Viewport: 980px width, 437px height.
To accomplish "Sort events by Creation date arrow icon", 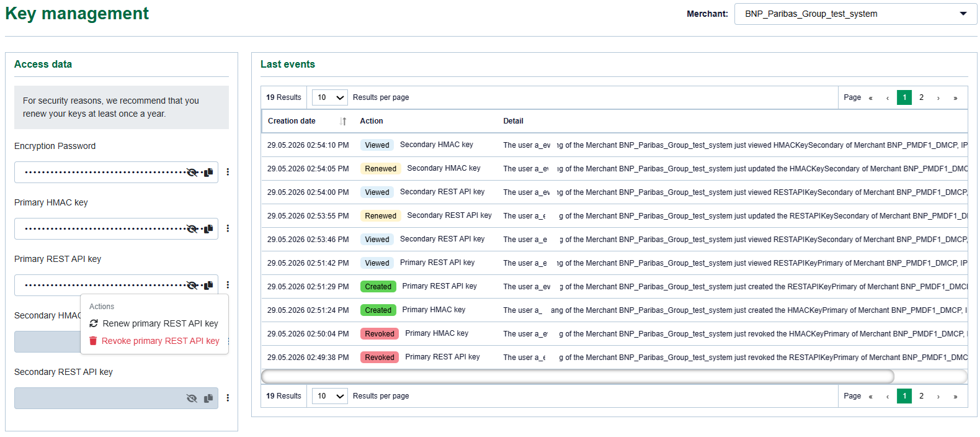I will [x=343, y=122].
